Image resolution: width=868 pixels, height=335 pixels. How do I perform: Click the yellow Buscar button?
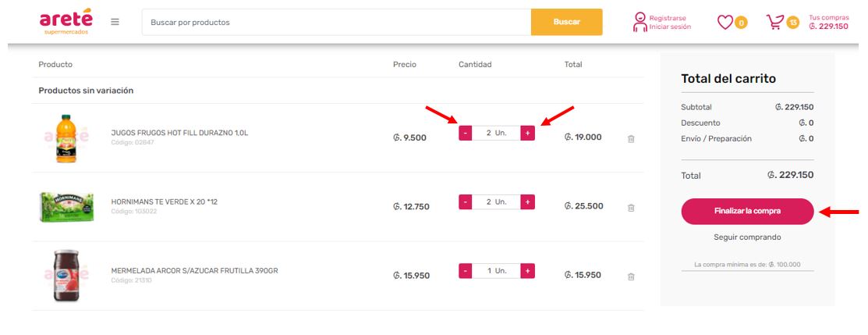tap(566, 22)
